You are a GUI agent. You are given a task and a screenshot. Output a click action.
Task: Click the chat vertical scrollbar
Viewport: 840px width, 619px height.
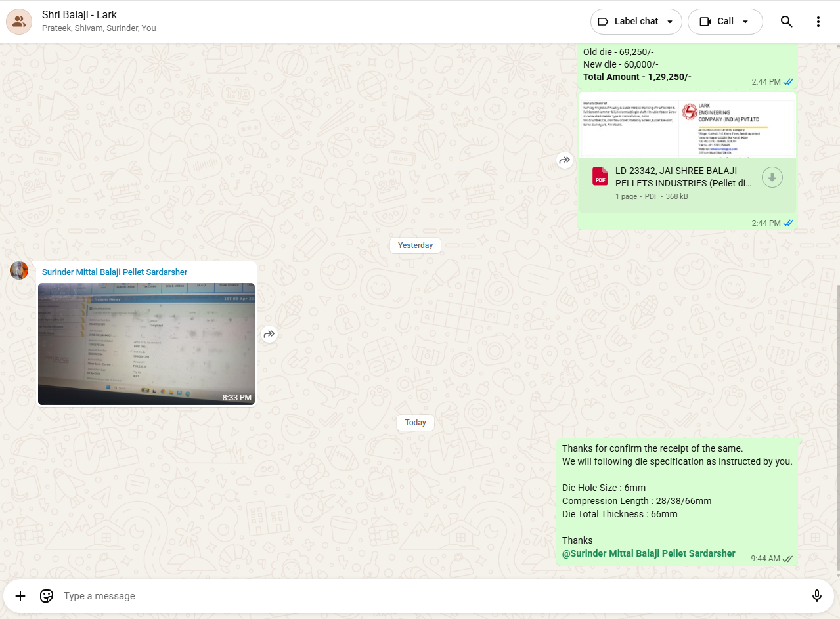click(837, 427)
